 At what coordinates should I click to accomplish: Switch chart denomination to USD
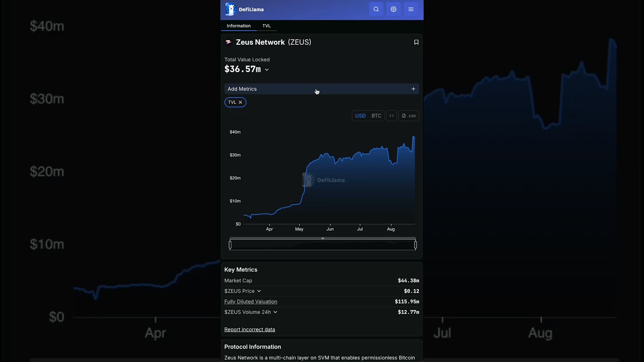360,116
